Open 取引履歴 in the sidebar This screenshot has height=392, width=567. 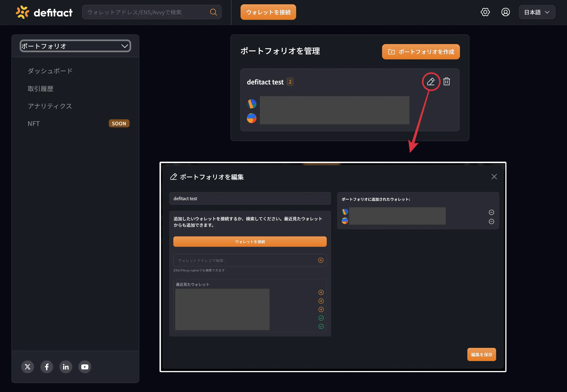tap(40, 89)
